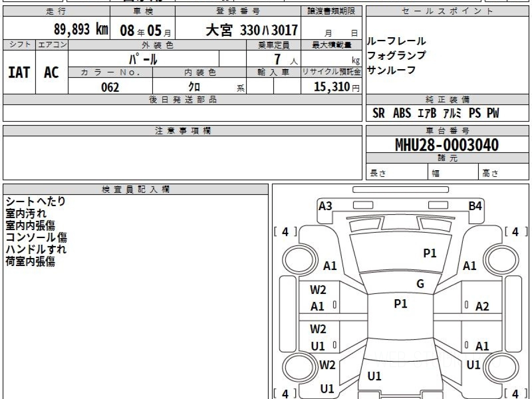Click the ルーフレール sales point
The height and width of the screenshot is (399, 532).
[396, 41]
